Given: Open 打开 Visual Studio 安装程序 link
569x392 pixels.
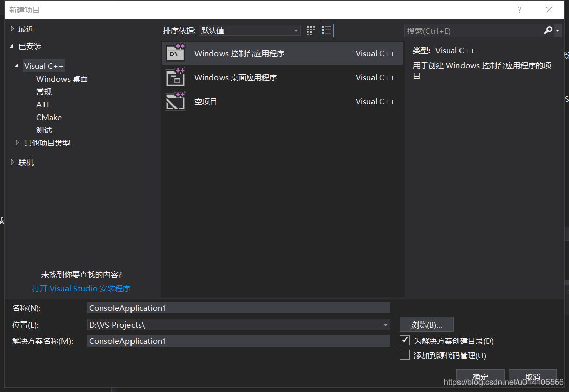Looking at the screenshot, I should pyautogui.click(x=81, y=288).
